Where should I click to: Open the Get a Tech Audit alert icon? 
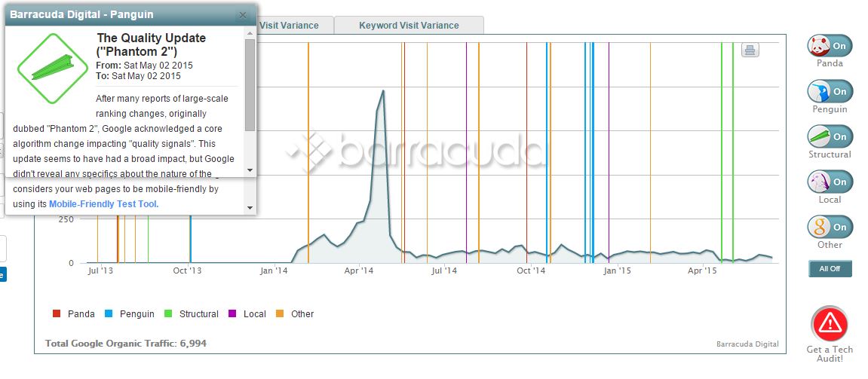tap(830, 324)
